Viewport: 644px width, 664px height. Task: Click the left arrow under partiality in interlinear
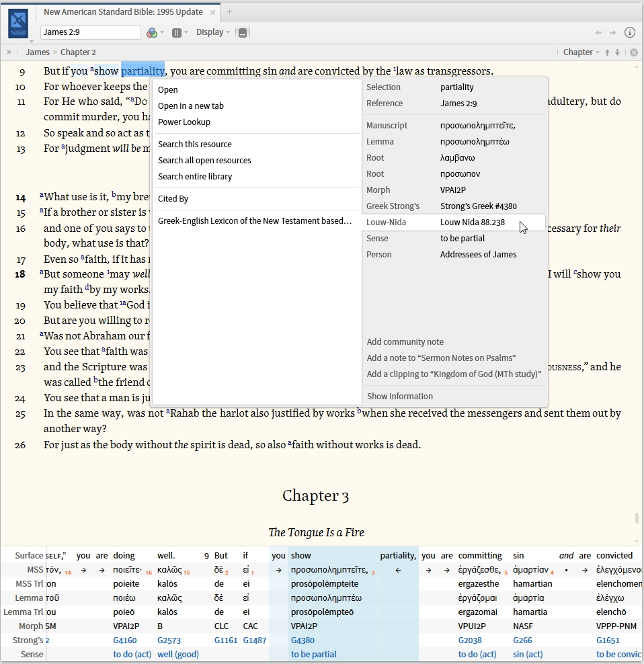point(398,570)
